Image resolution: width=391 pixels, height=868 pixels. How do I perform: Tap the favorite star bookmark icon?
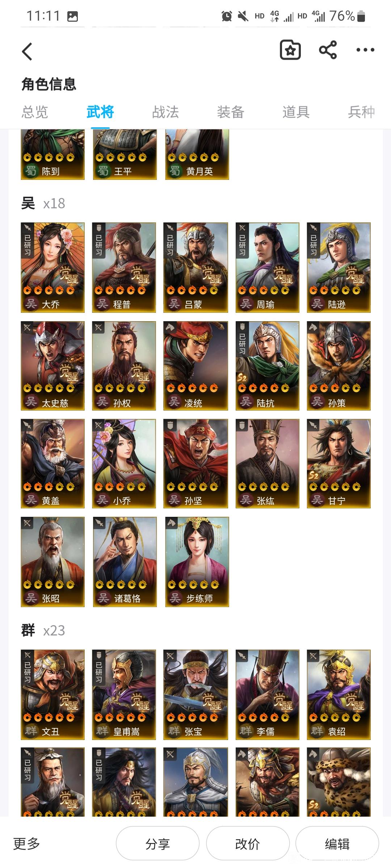point(290,50)
